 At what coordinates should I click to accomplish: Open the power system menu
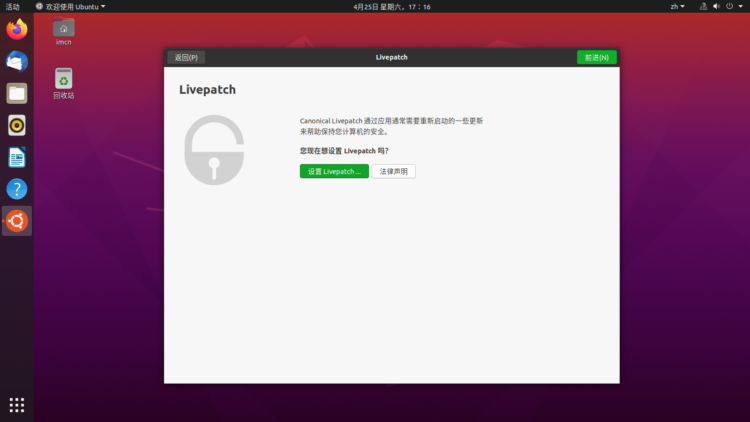tap(732, 6)
